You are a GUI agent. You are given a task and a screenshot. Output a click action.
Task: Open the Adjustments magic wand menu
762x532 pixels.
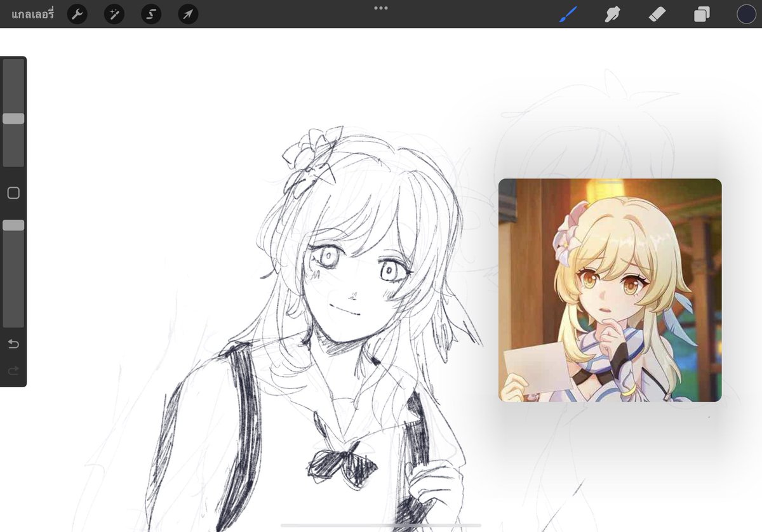[114, 14]
